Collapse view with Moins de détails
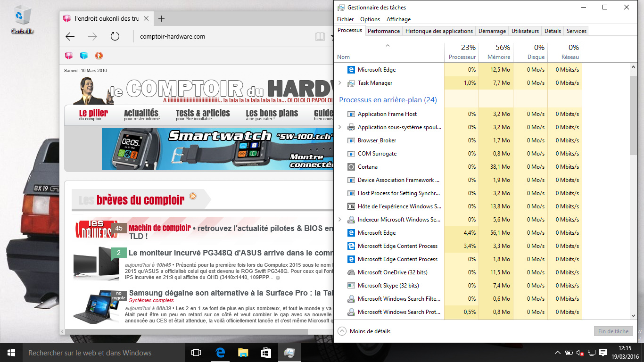Viewport: 644px width, 362px height. (x=364, y=331)
